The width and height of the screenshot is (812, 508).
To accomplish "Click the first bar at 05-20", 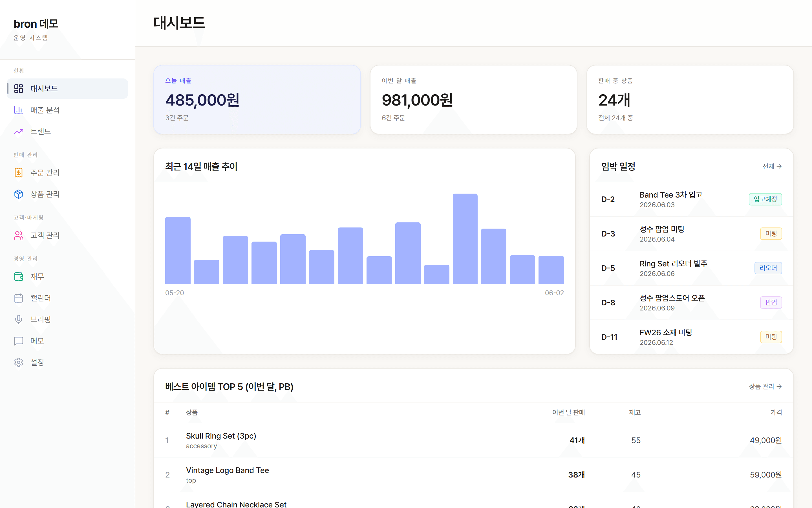I will [178, 250].
